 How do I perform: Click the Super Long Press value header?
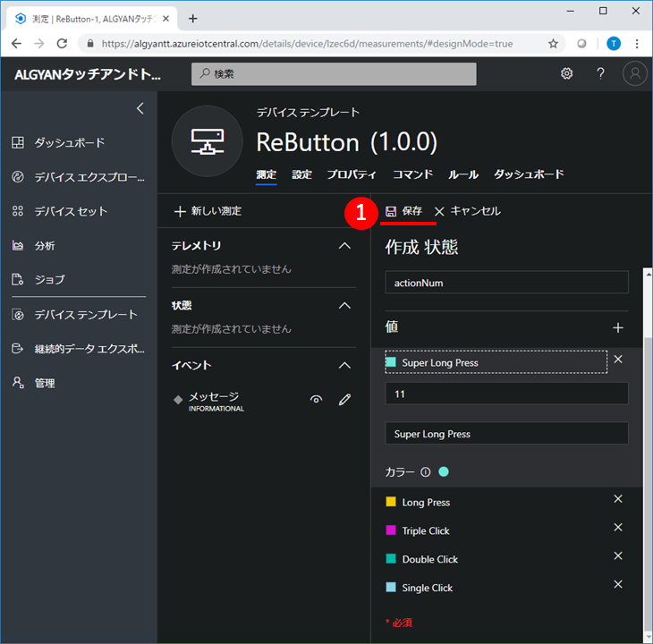click(x=496, y=362)
